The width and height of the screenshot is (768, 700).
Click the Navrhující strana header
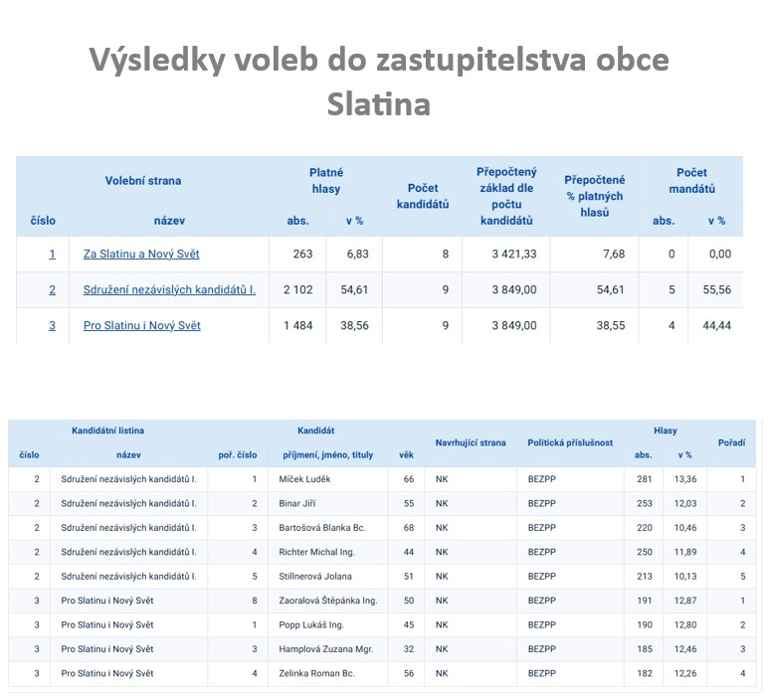point(471,443)
